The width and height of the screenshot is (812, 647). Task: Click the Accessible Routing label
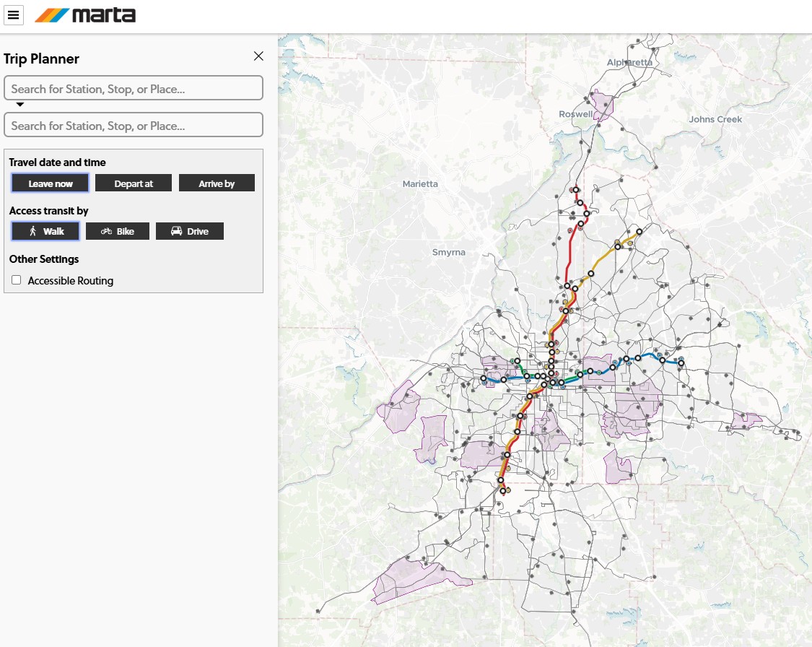pos(71,281)
